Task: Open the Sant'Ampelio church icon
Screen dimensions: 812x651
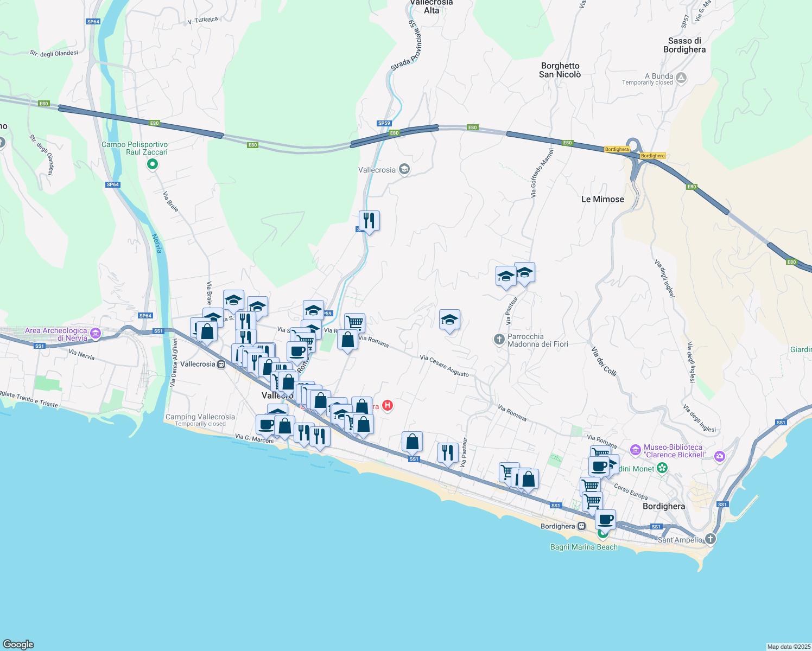Action: pos(710,539)
